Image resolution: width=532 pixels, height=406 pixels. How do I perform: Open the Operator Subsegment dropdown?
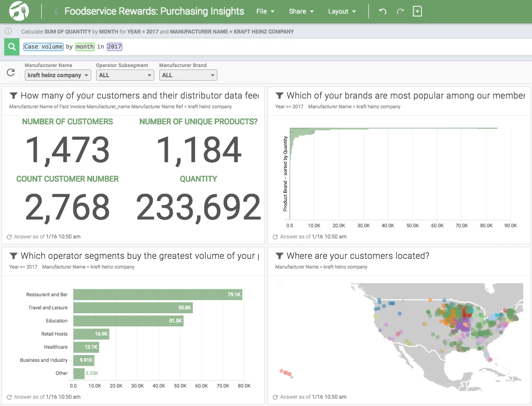[125, 75]
